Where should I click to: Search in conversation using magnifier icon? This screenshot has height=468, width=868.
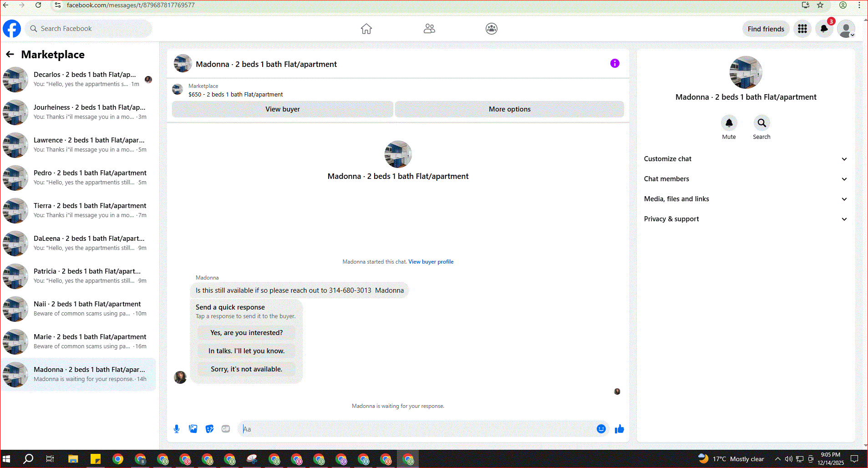[761, 123]
